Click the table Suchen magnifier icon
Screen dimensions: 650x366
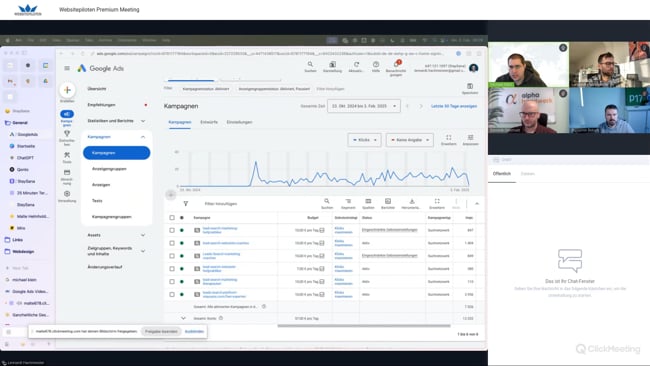point(327,201)
